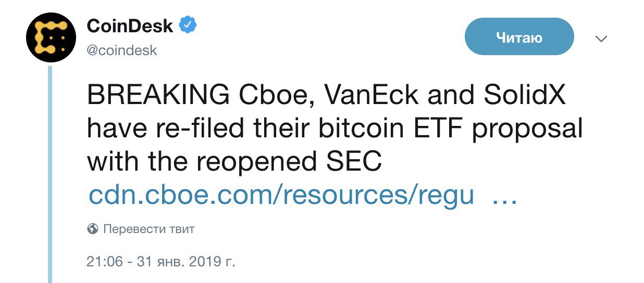Click the ellipsis after the truncated URL

click(504, 196)
